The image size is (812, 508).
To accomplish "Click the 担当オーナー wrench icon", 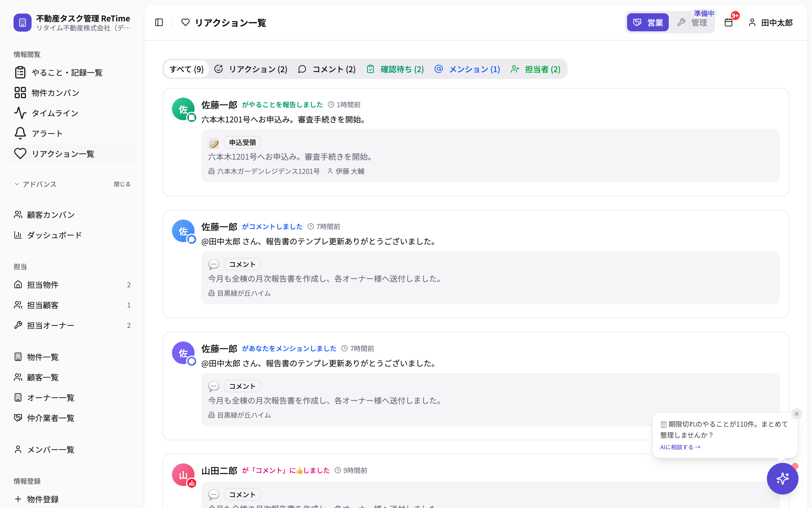I will pyautogui.click(x=18, y=325).
